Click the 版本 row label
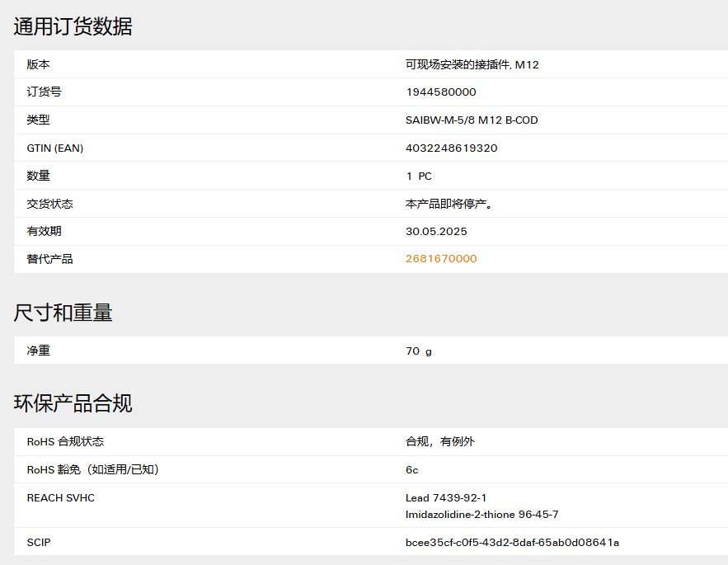728x565 pixels. pos(38,64)
